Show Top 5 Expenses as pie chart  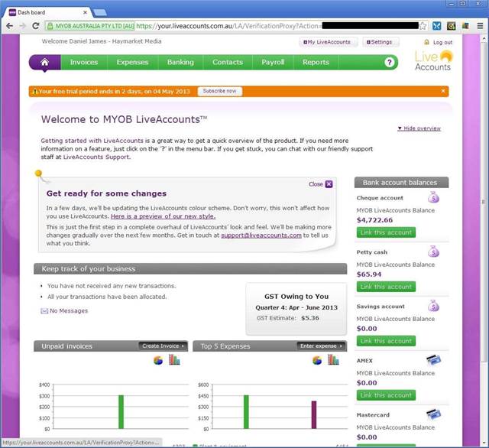pyautogui.click(x=317, y=360)
